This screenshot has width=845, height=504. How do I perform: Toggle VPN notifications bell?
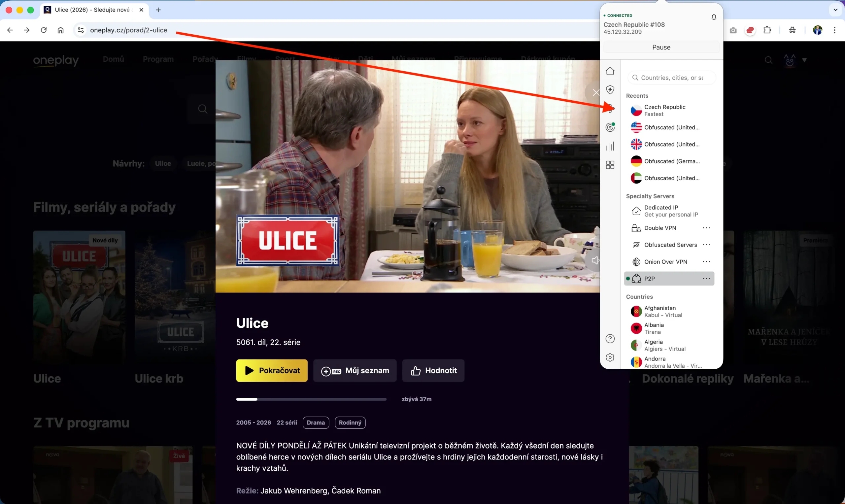(x=714, y=17)
